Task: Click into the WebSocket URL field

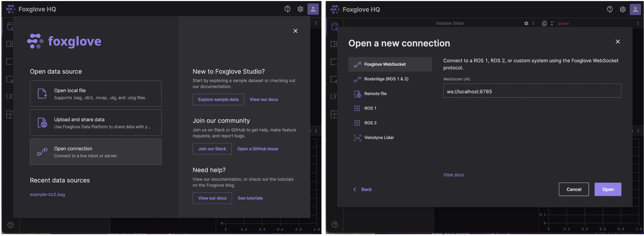Action: click(x=532, y=92)
